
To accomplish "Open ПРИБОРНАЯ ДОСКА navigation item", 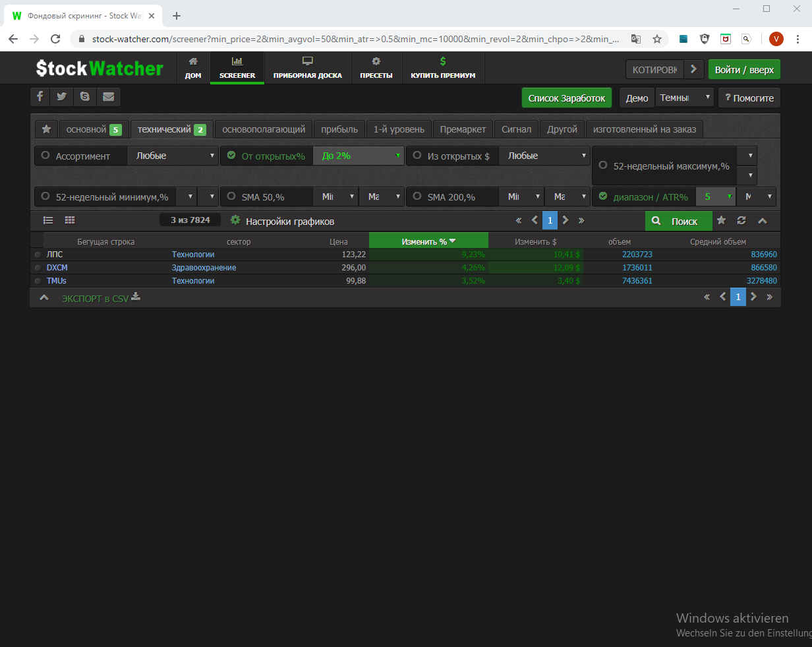I will pos(308,69).
